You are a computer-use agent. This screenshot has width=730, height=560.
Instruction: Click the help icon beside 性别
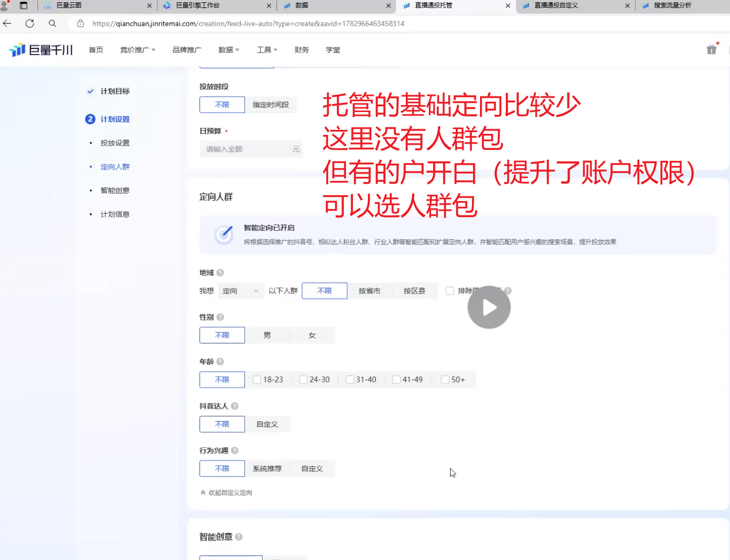pyautogui.click(x=220, y=317)
